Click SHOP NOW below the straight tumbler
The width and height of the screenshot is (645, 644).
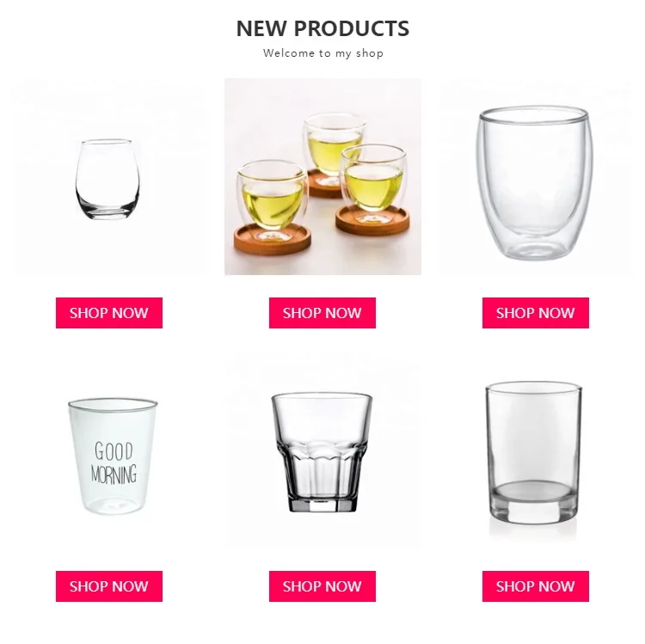[536, 586]
